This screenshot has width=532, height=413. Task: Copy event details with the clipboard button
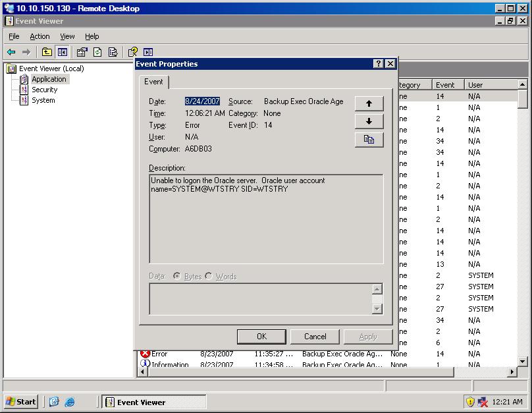369,139
